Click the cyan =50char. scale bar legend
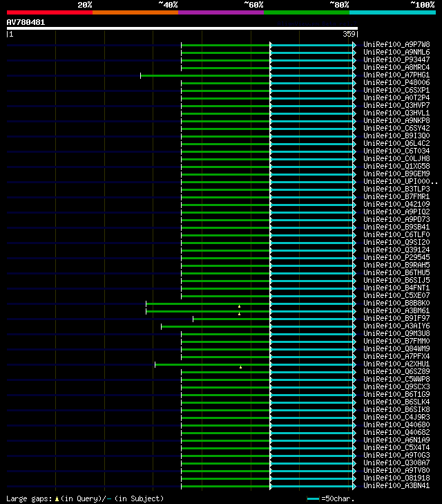The image size is (442, 504). point(313,499)
